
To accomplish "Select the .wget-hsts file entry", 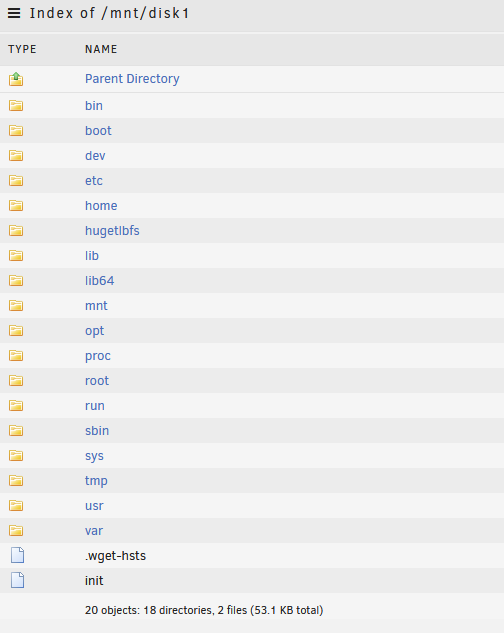I will click(x=115, y=556).
